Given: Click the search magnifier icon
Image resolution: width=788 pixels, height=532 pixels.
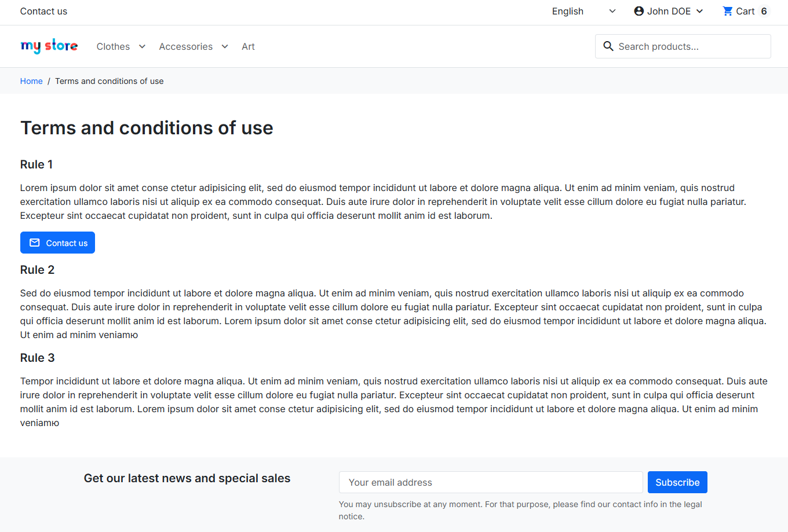Looking at the screenshot, I should pyautogui.click(x=608, y=46).
